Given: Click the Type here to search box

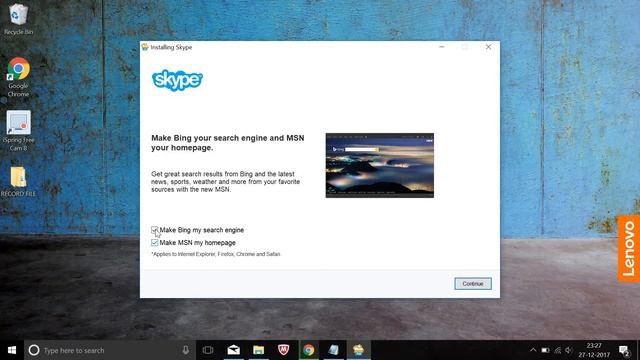Looking at the screenshot, I should click(x=110, y=350).
